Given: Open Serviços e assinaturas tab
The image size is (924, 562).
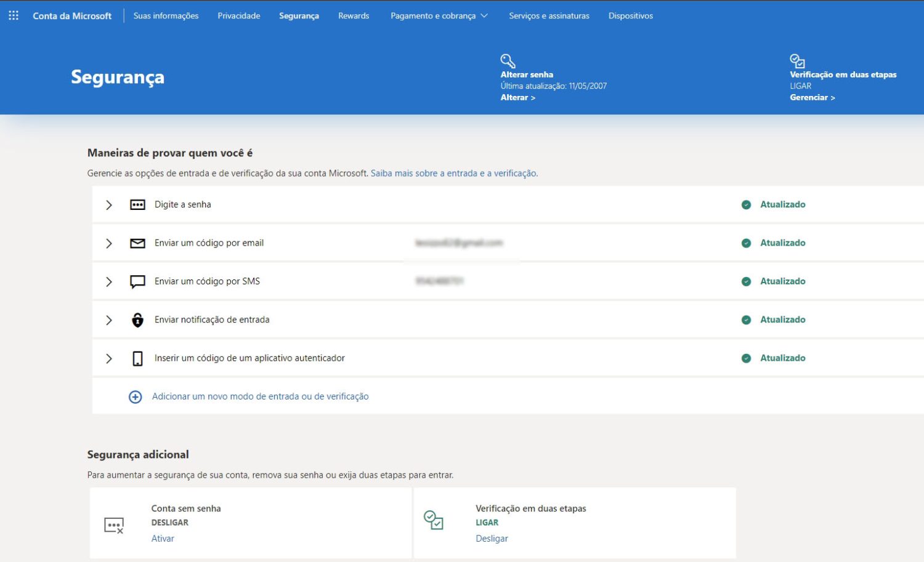Looking at the screenshot, I should pyautogui.click(x=549, y=16).
